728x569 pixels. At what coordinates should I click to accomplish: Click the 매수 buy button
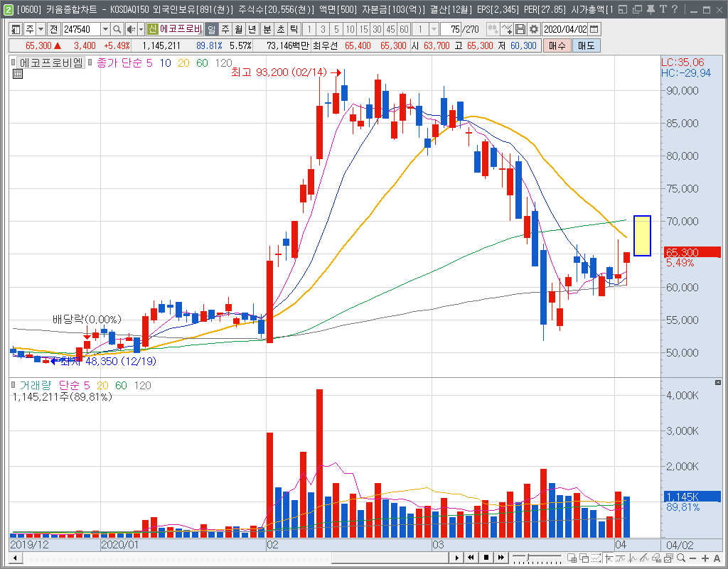557,45
